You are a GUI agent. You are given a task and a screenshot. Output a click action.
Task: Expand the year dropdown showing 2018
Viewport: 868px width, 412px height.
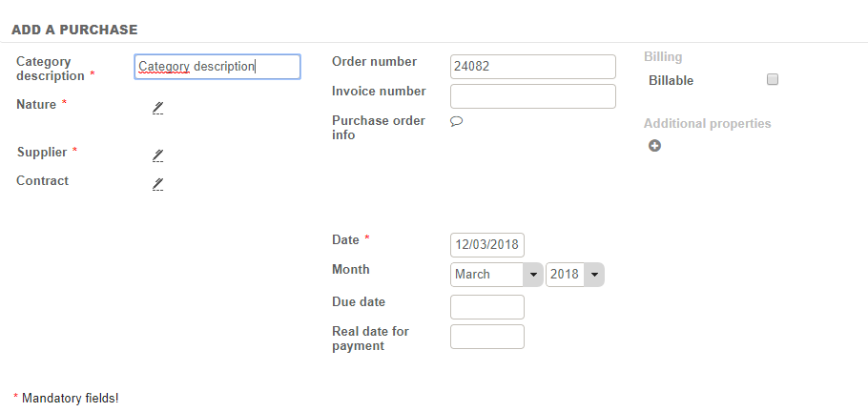click(x=575, y=275)
